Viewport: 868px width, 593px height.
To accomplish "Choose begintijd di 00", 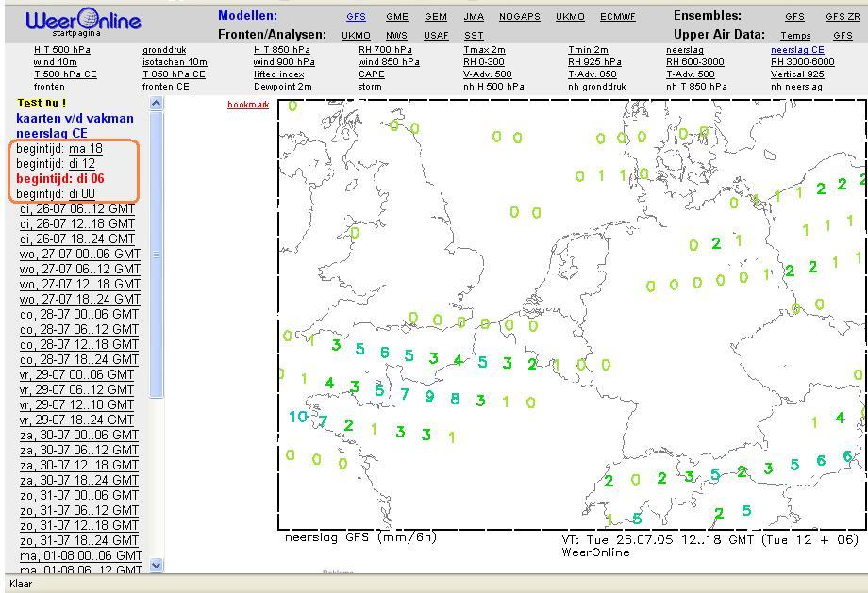I will (82, 193).
